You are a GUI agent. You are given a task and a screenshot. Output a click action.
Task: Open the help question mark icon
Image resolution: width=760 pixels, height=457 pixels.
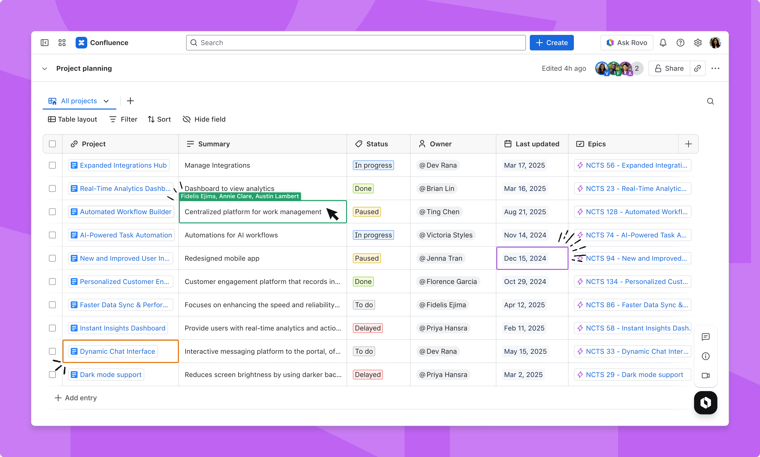pyautogui.click(x=681, y=43)
